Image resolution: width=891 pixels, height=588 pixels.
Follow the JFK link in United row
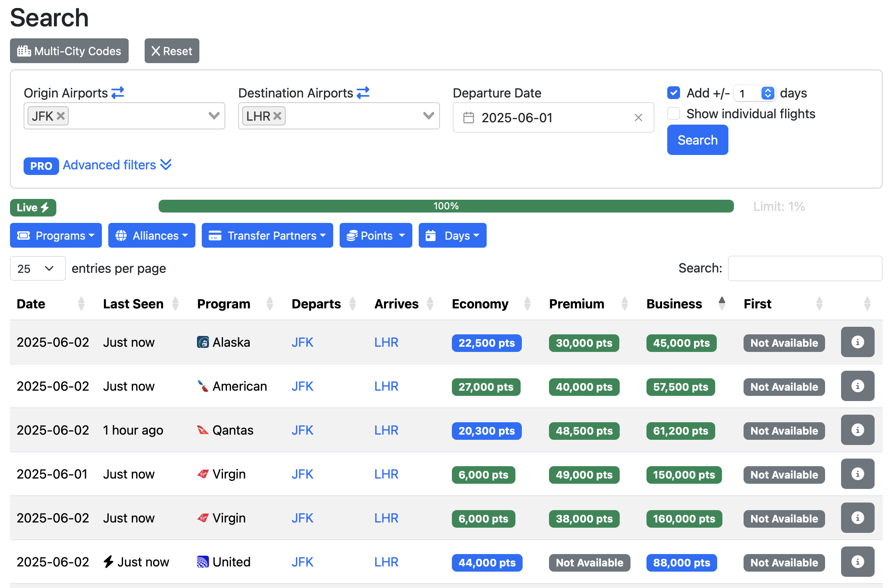click(302, 562)
